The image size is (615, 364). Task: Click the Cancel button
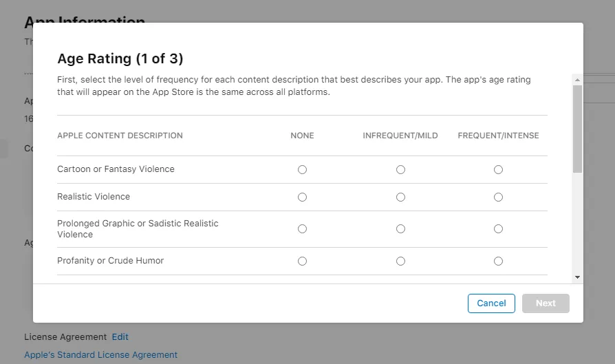click(x=491, y=303)
